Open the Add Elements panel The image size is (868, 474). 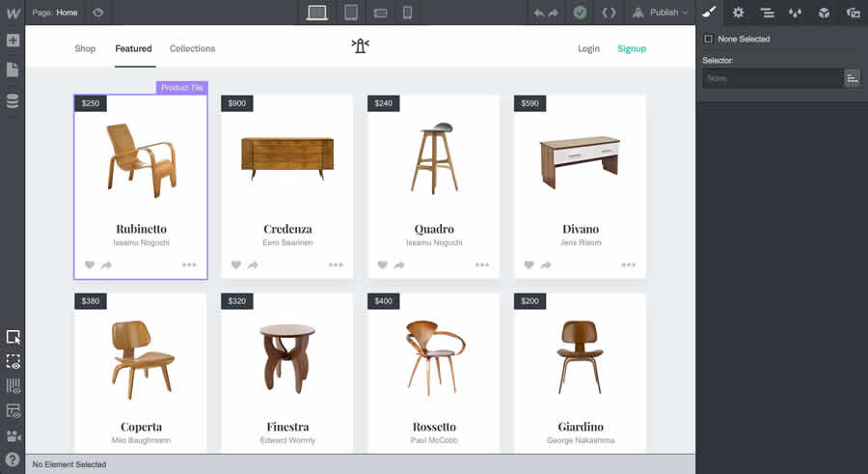click(13, 41)
